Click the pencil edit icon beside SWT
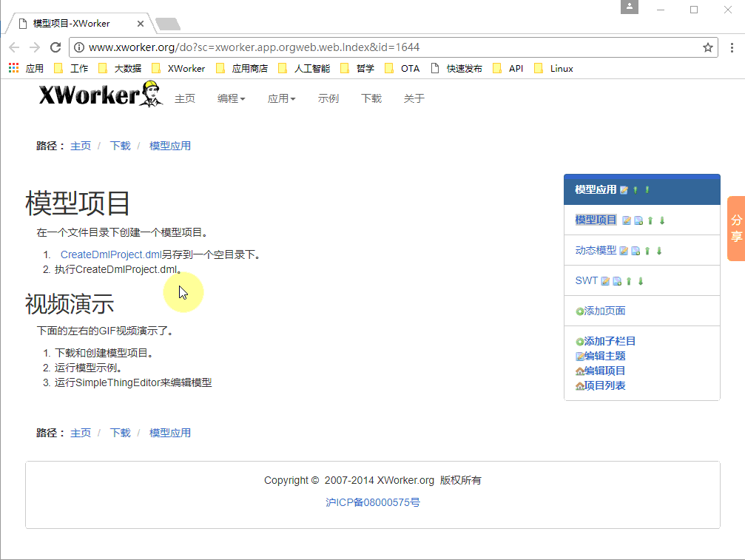This screenshot has height=560, width=745. tap(605, 281)
